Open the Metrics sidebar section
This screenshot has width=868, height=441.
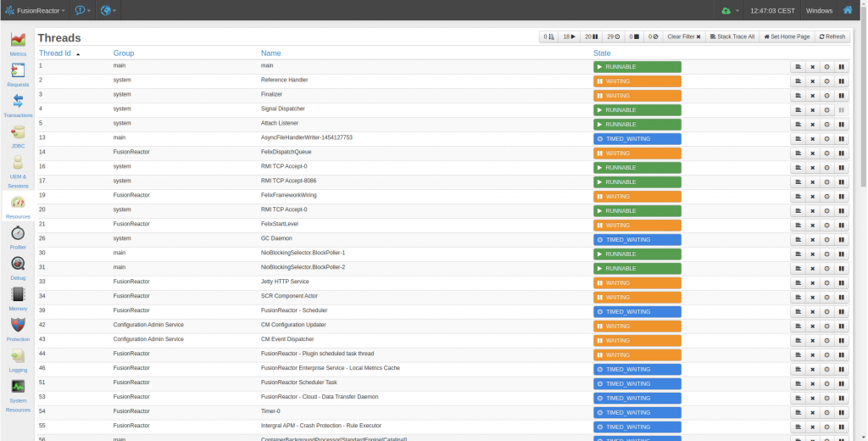click(x=18, y=44)
